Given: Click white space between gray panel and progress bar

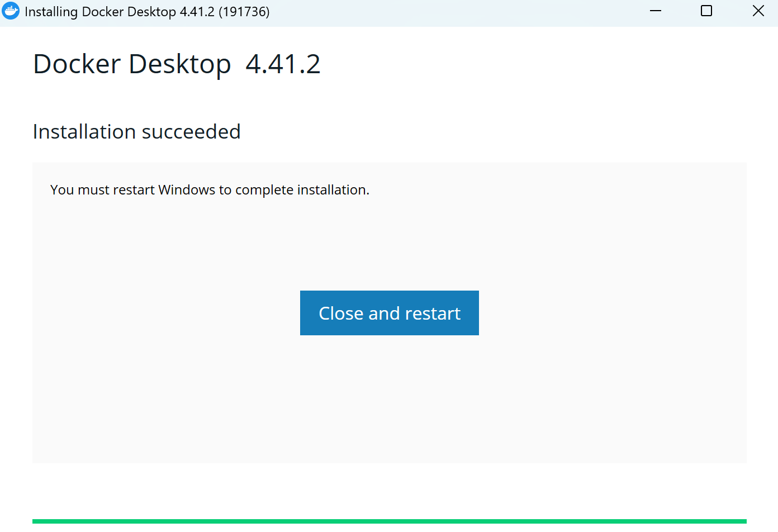Looking at the screenshot, I should point(389,491).
